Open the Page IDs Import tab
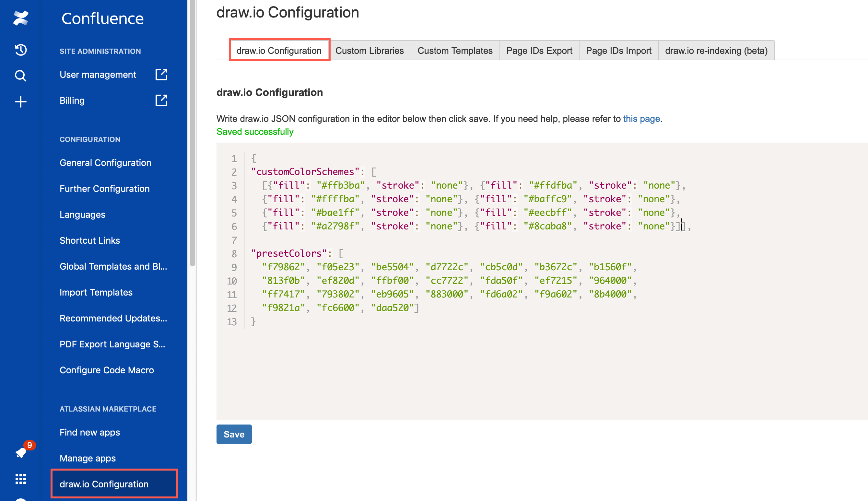 point(618,50)
